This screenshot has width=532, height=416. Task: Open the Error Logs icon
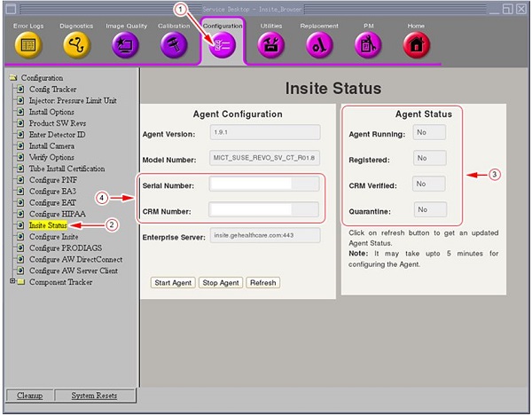click(27, 45)
